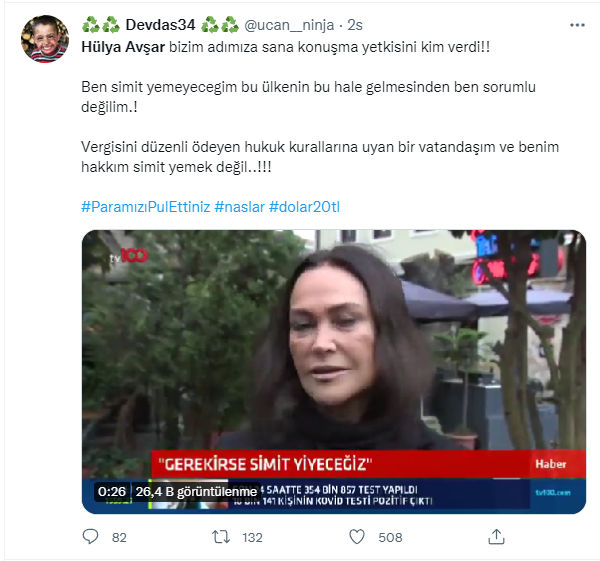Click the 508 likes count

pos(390,538)
